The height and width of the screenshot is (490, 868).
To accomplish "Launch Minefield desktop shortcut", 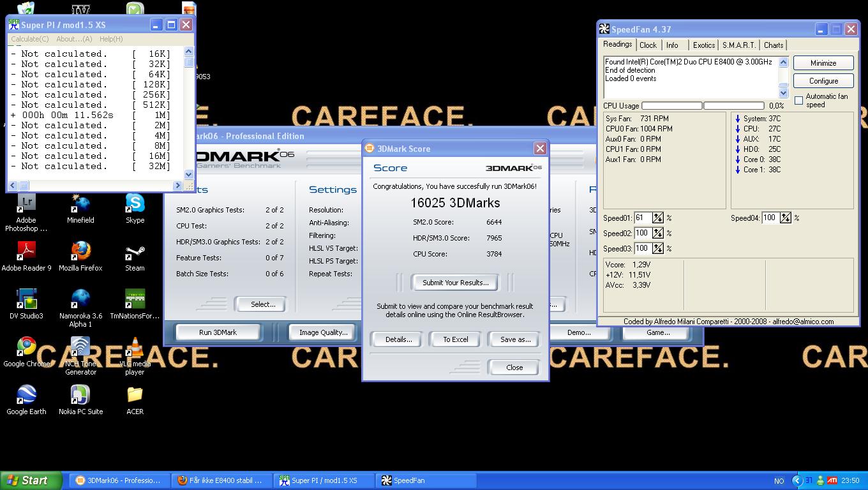I will 80,209.
